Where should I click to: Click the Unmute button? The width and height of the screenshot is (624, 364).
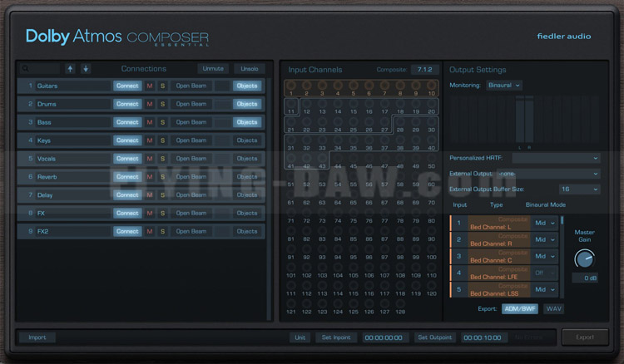click(x=213, y=69)
